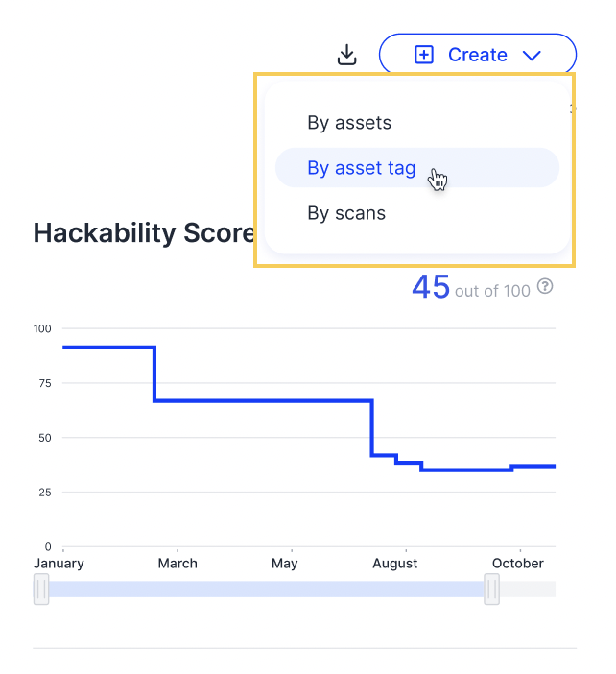
Task: Click the August axis label
Action: tap(394, 564)
